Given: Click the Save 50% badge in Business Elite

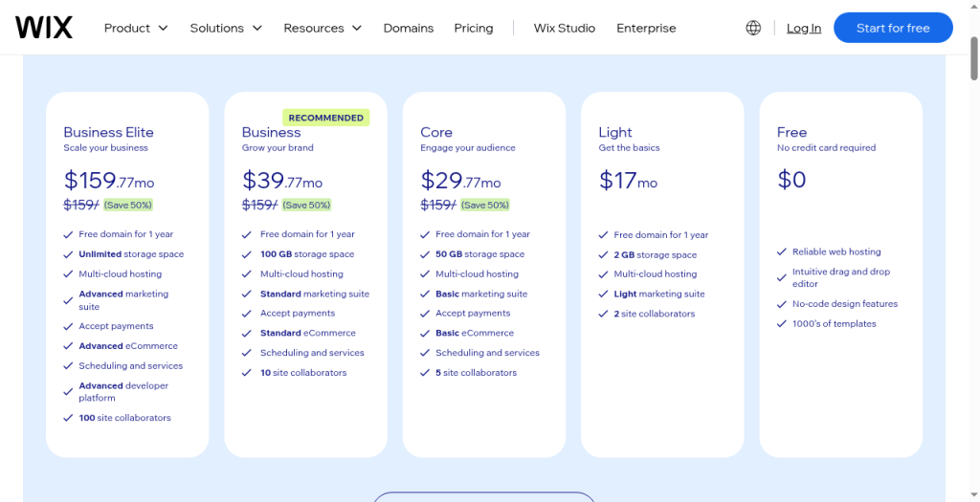Looking at the screenshot, I should coord(128,205).
